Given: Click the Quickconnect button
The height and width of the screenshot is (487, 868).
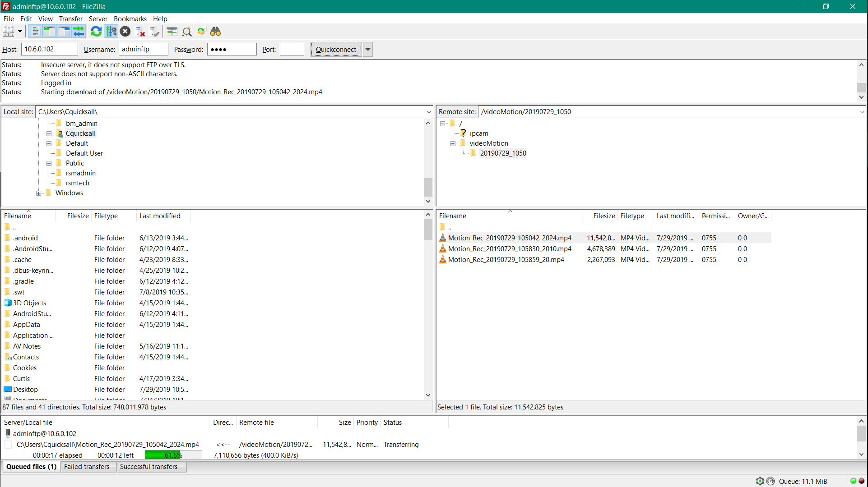Looking at the screenshot, I should [x=336, y=50].
